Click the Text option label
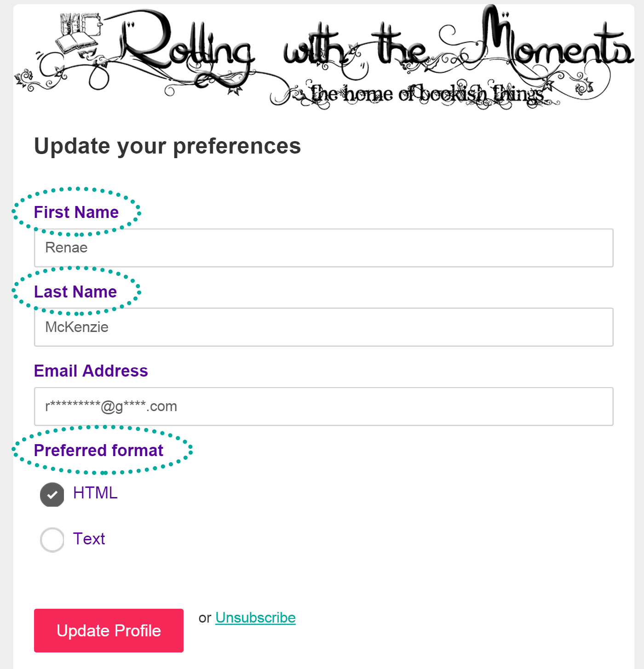 [89, 538]
